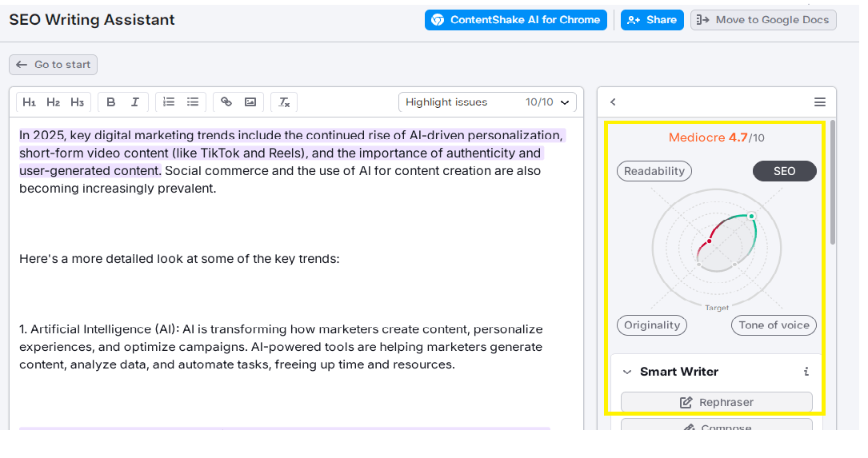Click the red point on radar chart

(709, 241)
